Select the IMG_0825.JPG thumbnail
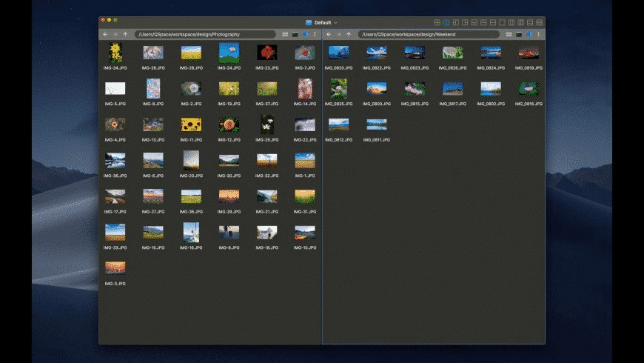The image size is (644, 363). click(x=338, y=88)
